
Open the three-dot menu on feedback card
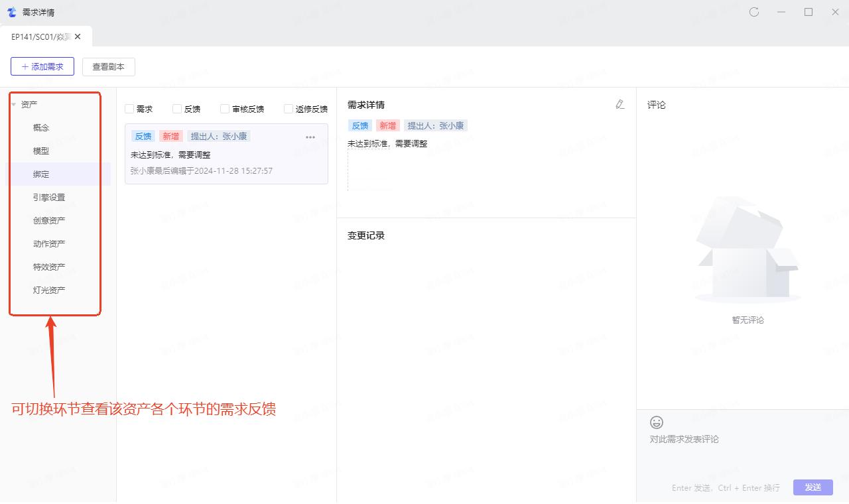click(x=310, y=137)
